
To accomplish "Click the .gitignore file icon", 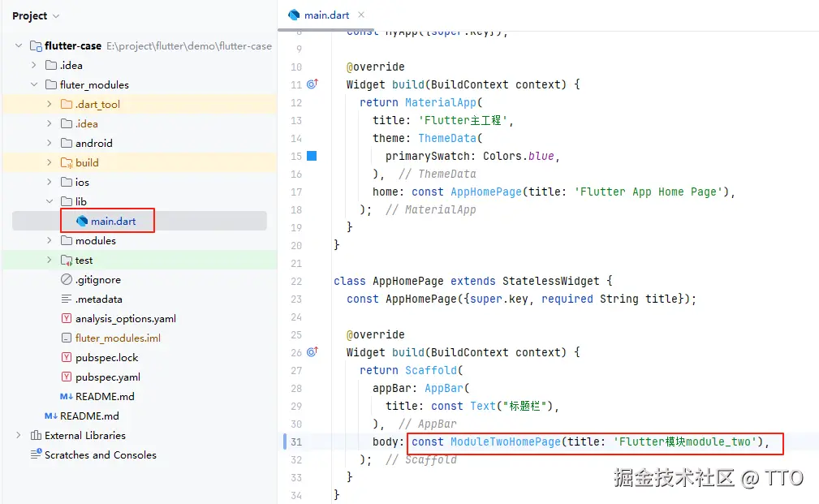I will point(67,279).
